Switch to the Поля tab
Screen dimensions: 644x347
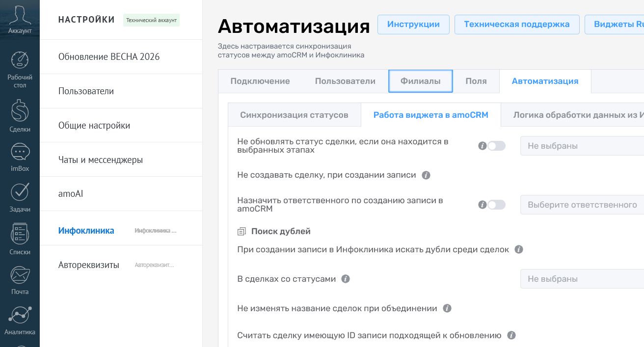(x=476, y=81)
